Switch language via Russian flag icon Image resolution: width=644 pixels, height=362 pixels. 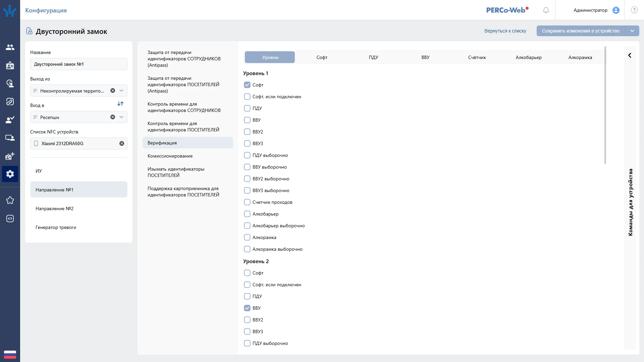[10, 354]
